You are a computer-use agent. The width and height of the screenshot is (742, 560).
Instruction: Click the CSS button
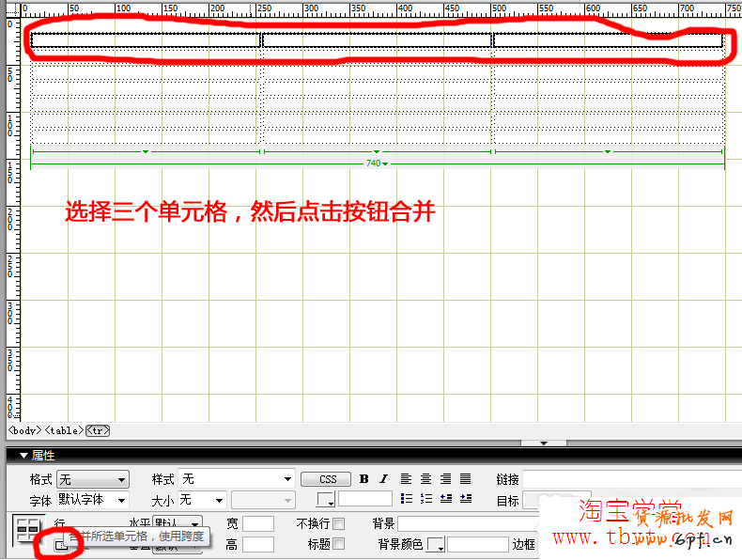[x=327, y=479]
